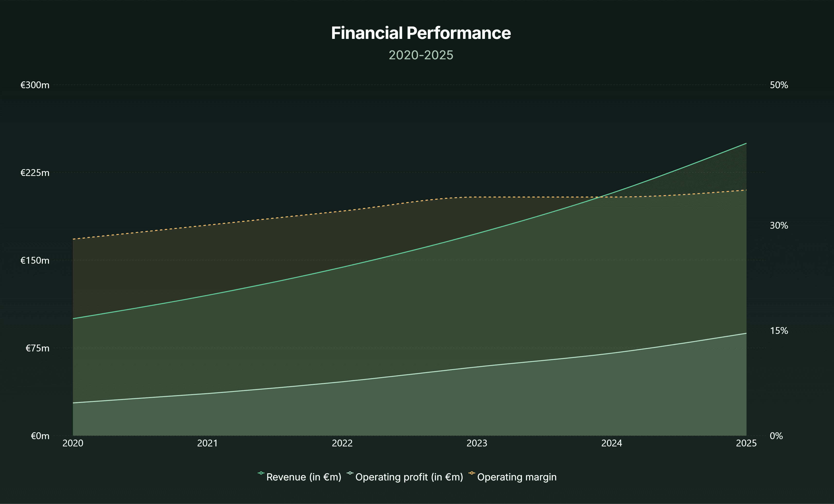The height and width of the screenshot is (504, 834).
Task: Select the Financial Performance chart title
Action: pos(421,33)
